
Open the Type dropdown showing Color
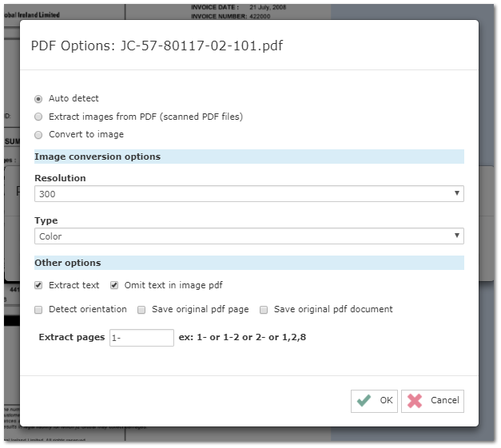point(249,236)
